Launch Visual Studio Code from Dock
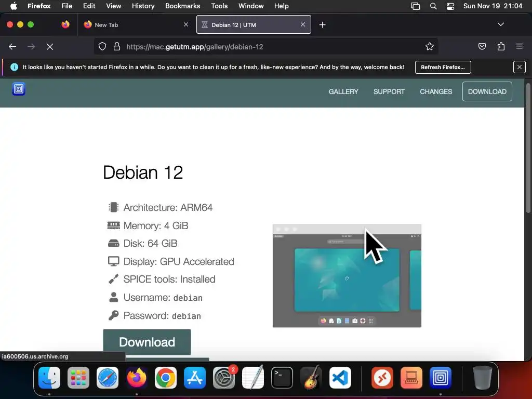Screen dimensions: 532x399 point(340,378)
